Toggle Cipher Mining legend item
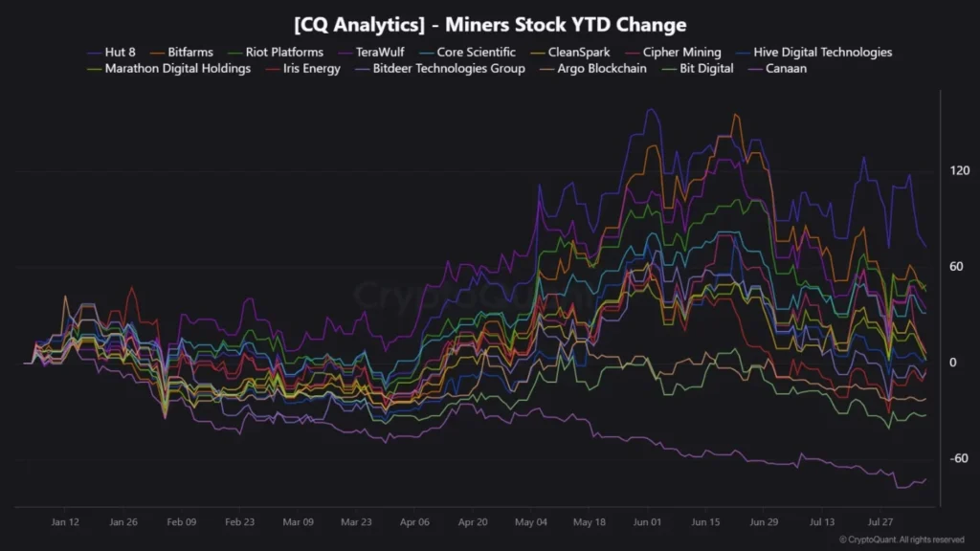This screenshot has height=551, width=980. [x=673, y=53]
